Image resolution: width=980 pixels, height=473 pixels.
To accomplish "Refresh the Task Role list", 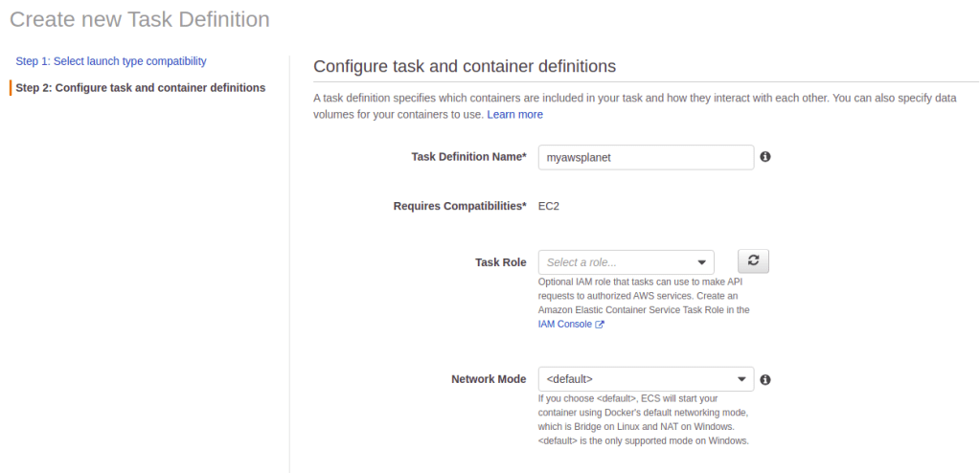I will click(x=753, y=260).
